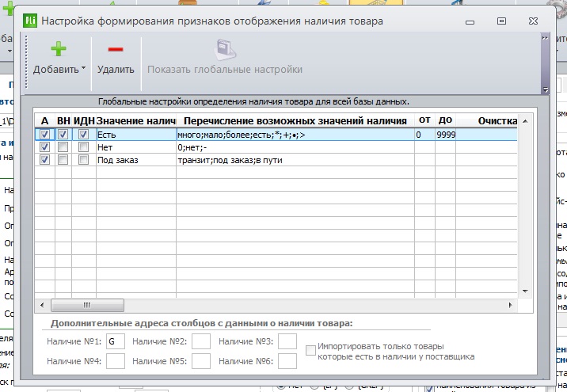The height and width of the screenshot is (392, 567).
Task: Click the Наличие №4 input field
Action: [x=116, y=361]
